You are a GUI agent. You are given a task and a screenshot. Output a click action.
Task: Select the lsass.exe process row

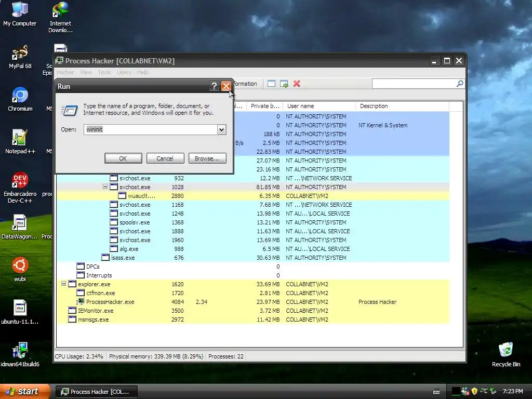pos(253,258)
